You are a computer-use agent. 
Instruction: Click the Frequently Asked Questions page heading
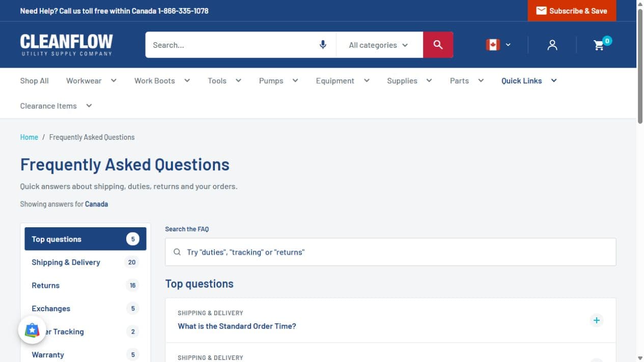coord(125,165)
